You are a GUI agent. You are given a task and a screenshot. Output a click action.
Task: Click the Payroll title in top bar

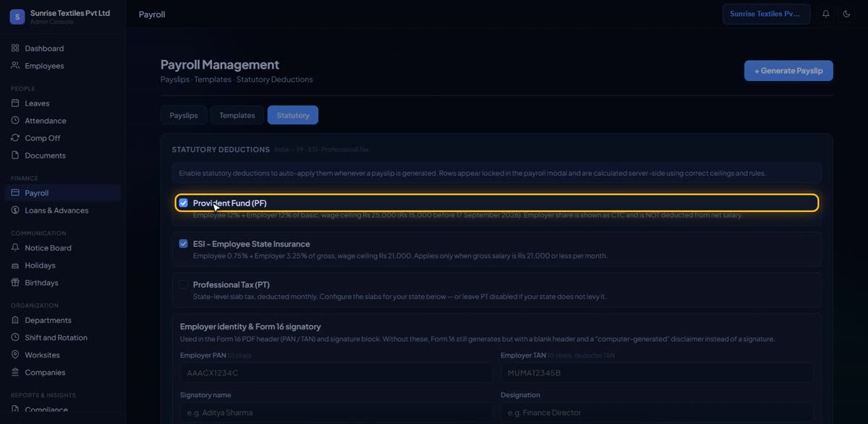[152, 14]
